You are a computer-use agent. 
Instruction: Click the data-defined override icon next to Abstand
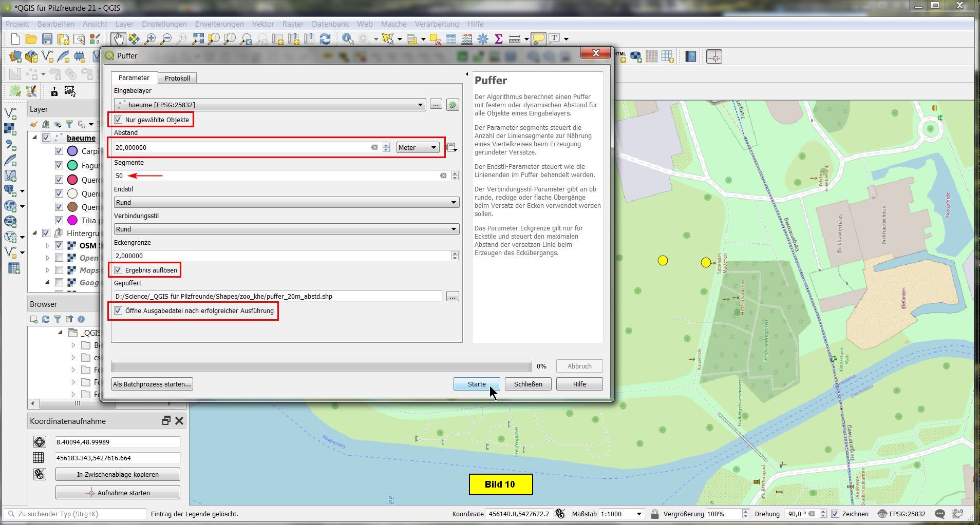451,148
